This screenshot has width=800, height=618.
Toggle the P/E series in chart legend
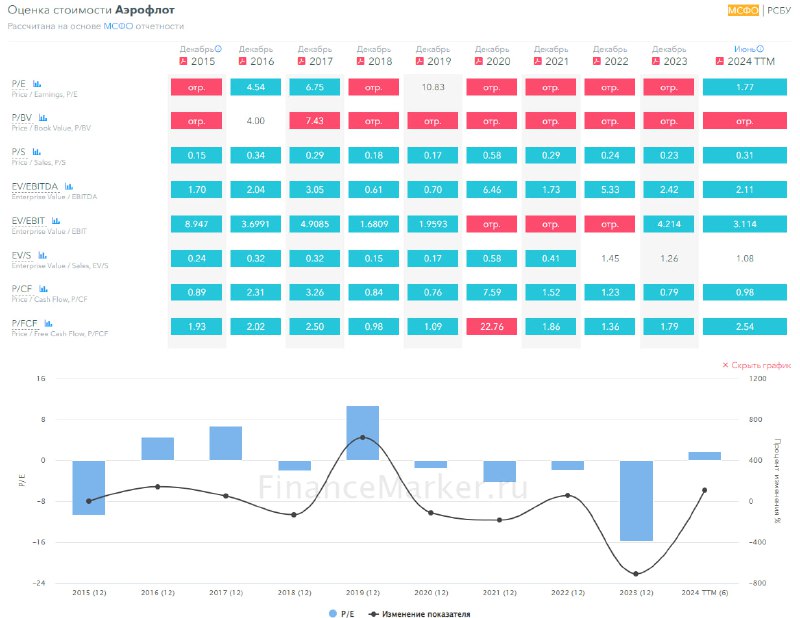(x=342, y=613)
